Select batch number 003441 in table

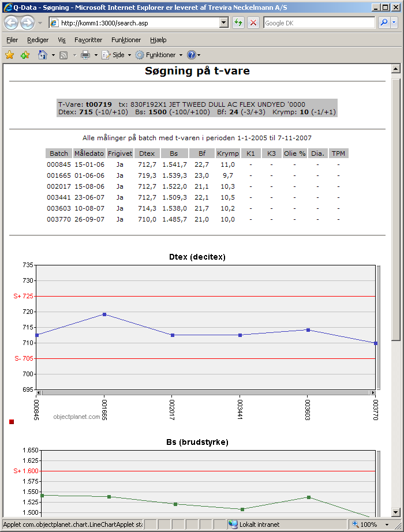[59, 197]
